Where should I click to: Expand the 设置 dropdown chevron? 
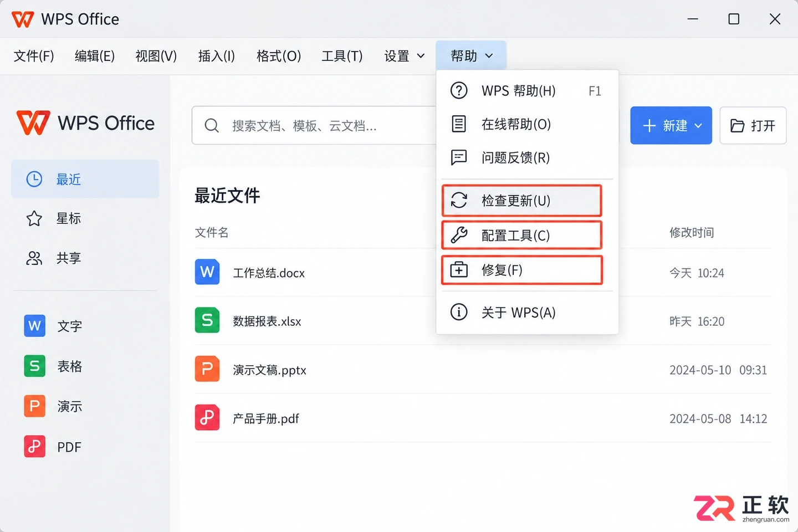coord(421,56)
